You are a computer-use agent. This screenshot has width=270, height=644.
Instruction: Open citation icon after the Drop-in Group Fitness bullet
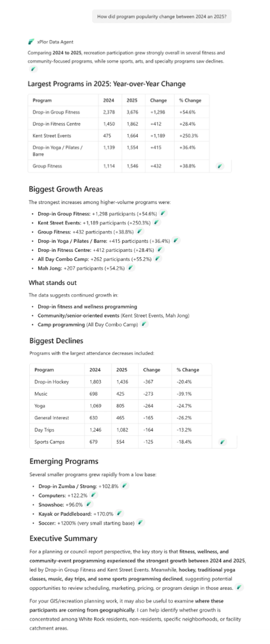tap(163, 214)
